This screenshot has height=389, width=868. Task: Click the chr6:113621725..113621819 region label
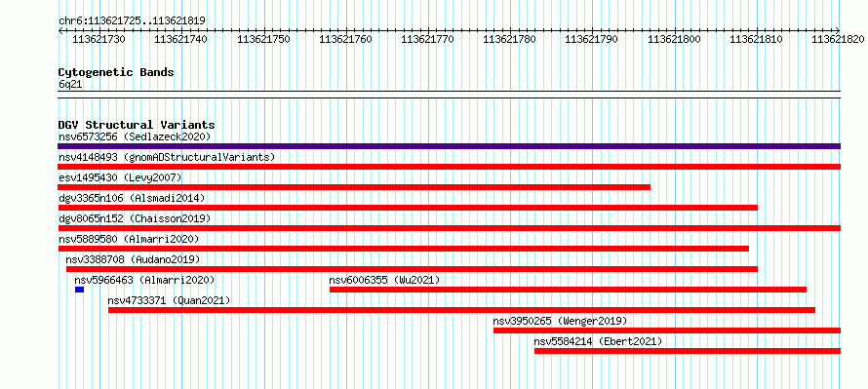click(x=132, y=21)
